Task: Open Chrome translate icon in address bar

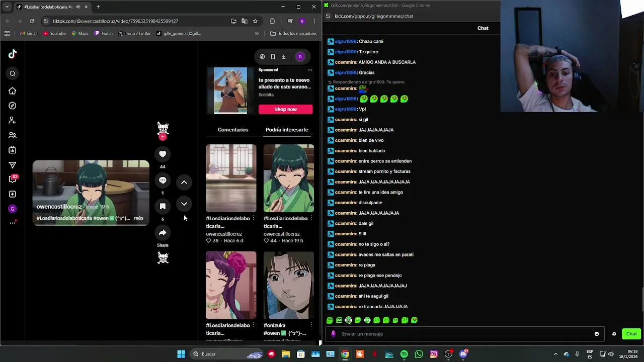Action: tap(245, 21)
